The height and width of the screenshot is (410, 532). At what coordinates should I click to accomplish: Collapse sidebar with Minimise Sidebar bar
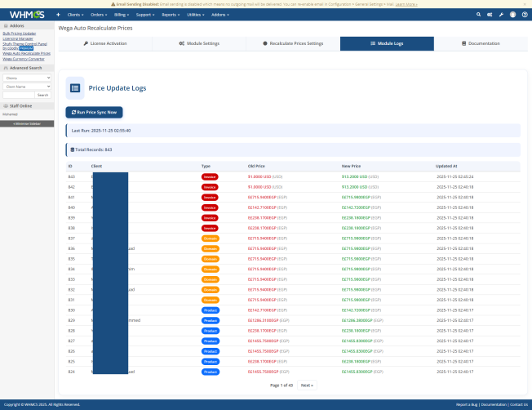coord(27,123)
